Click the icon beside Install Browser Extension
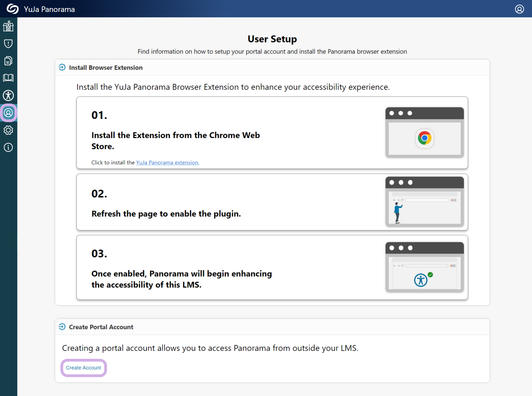 [62, 67]
